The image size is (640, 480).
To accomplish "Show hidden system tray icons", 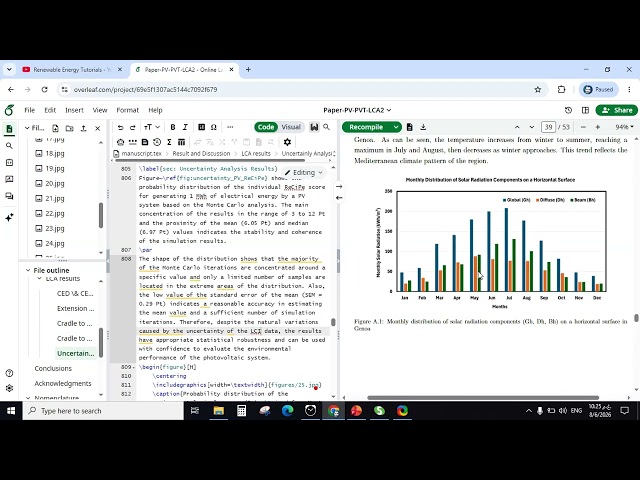I will (529, 411).
